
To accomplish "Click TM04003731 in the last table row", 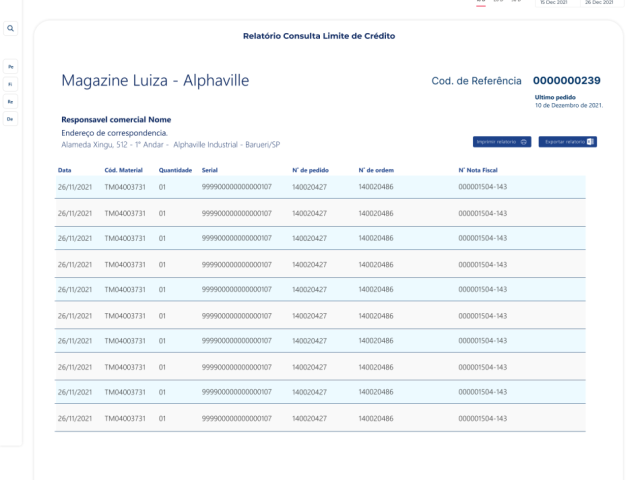I will [125, 418].
